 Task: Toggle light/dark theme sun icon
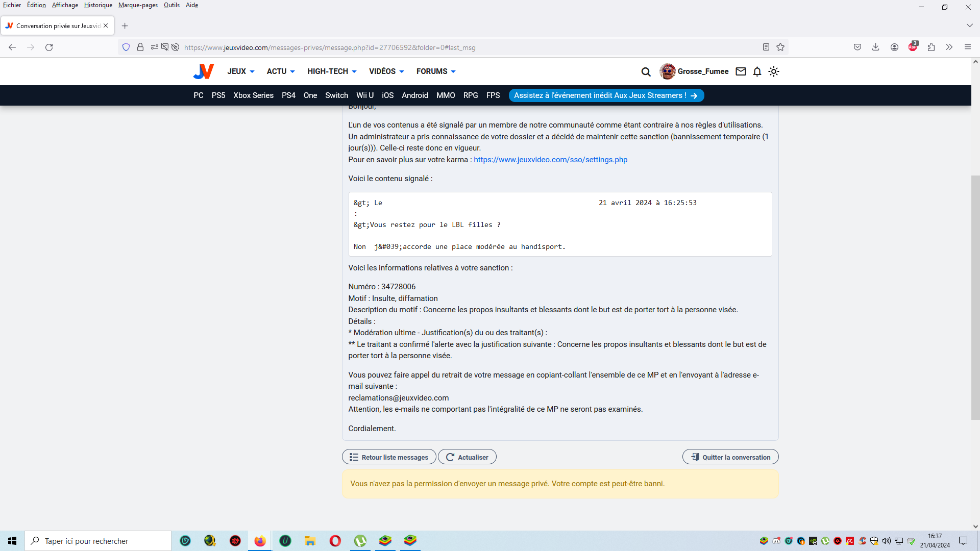point(774,71)
